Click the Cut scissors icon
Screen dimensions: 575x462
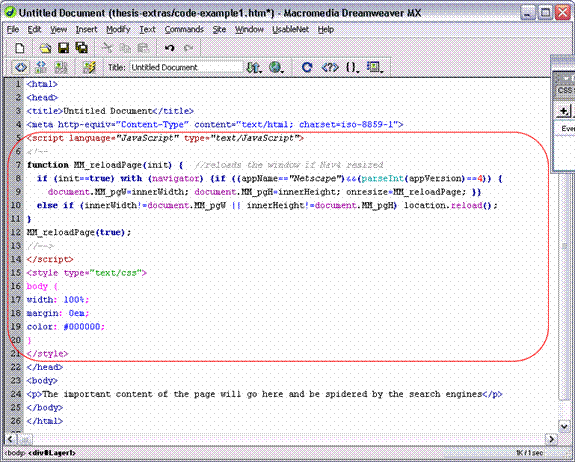[x=107, y=48]
